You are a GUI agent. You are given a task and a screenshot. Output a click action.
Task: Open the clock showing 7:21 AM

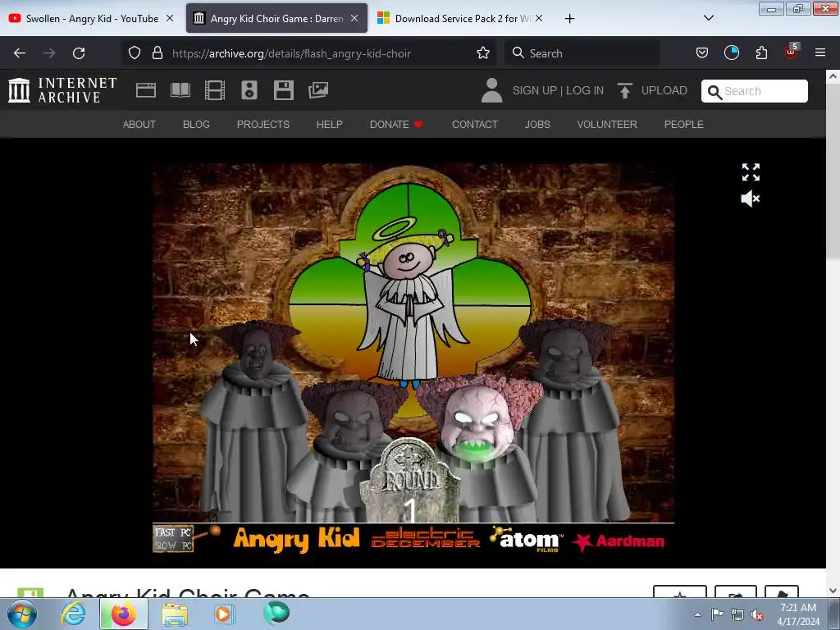798,614
